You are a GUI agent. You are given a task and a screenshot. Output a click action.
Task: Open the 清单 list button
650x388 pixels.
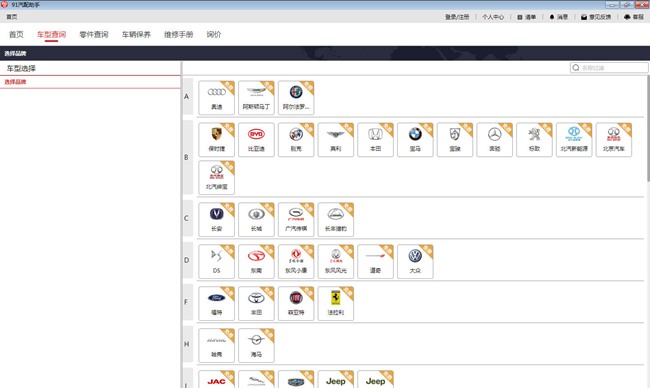pyautogui.click(x=526, y=17)
